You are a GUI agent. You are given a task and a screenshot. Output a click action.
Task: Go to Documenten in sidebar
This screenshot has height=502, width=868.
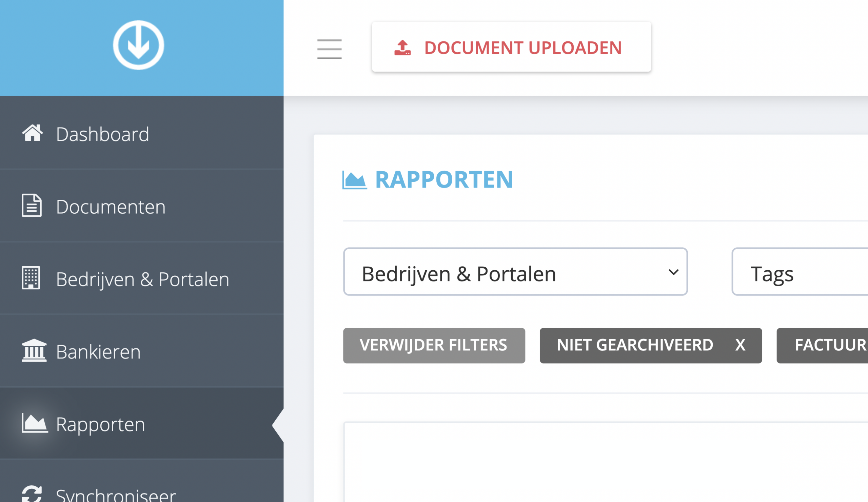[142, 206]
